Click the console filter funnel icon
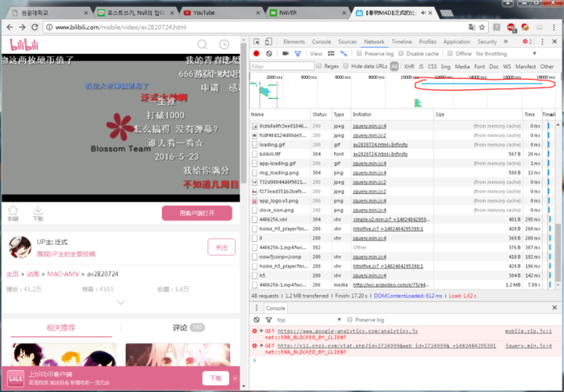The width and height of the screenshot is (564, 392). (269, 320)
